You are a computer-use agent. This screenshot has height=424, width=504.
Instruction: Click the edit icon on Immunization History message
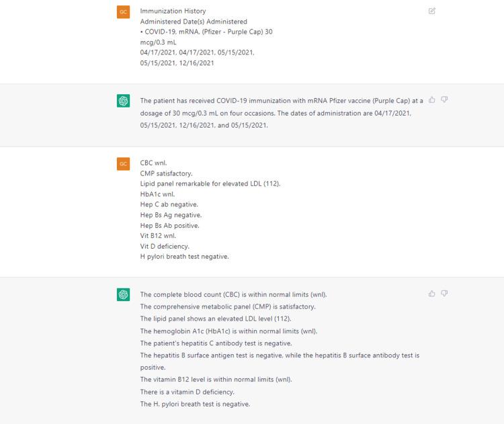click(x=431, y=11)
